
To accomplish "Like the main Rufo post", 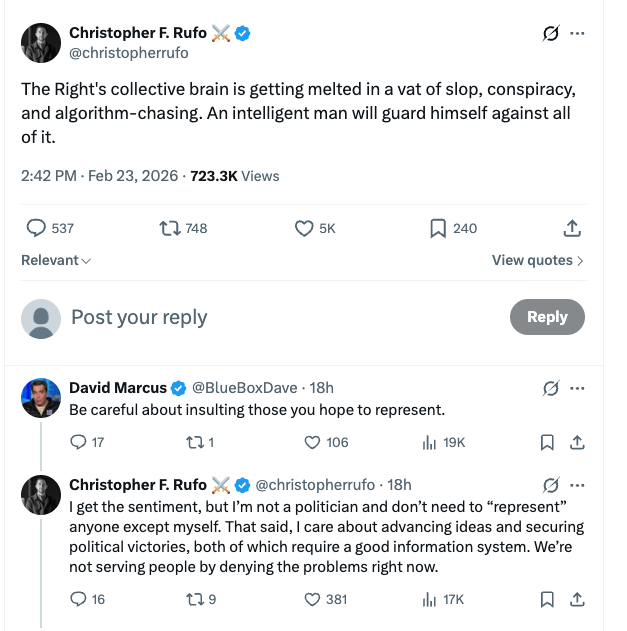I will (305, 228).
